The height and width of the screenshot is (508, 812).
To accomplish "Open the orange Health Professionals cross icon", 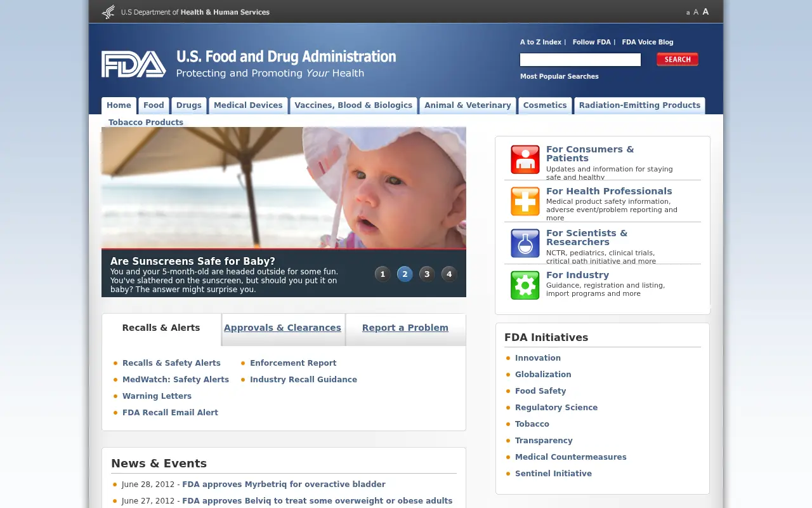I will [525, 201].
